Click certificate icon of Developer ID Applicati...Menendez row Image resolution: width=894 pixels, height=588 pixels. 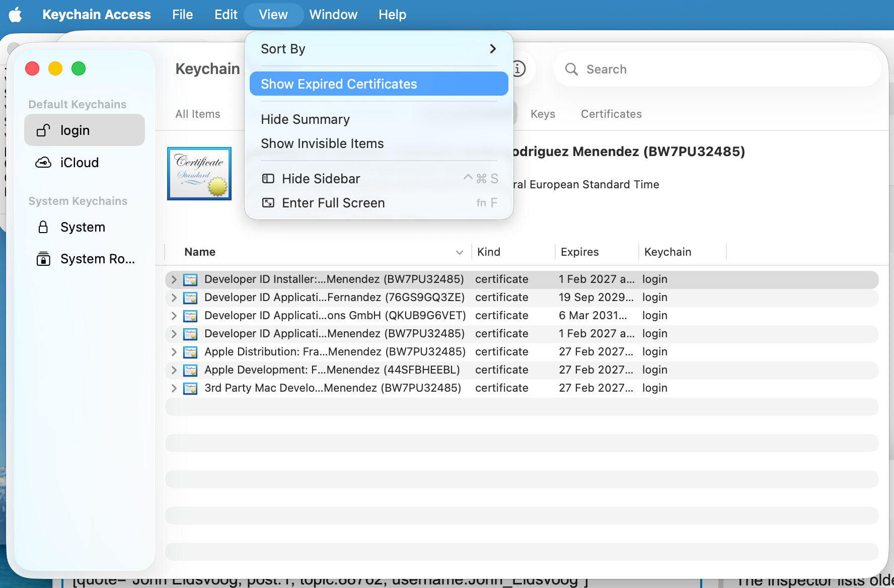click(x=190, y=334)
